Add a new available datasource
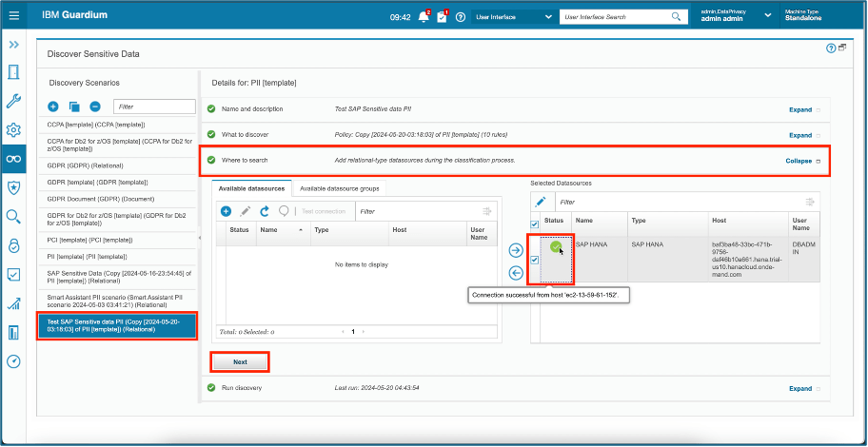The height and width of the screenshot is (447, 868). click(x=226, y=211)
